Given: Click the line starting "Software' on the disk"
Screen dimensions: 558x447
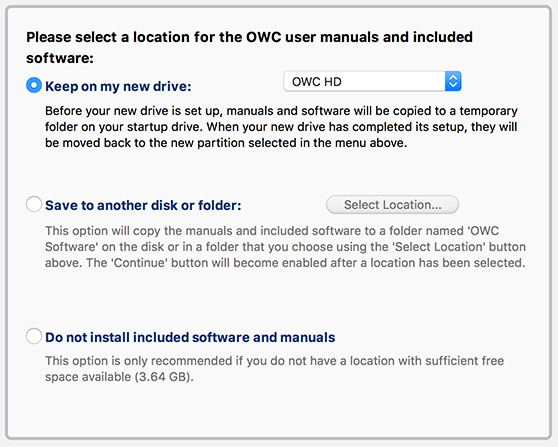Looking at the screenshot, I should (285, 247).
